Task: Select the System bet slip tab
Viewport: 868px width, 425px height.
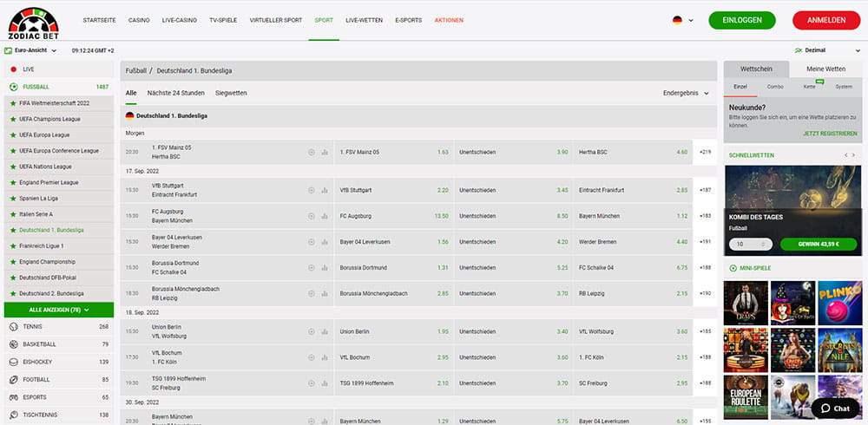Action: pyautogui.click(x=844, y=87)
